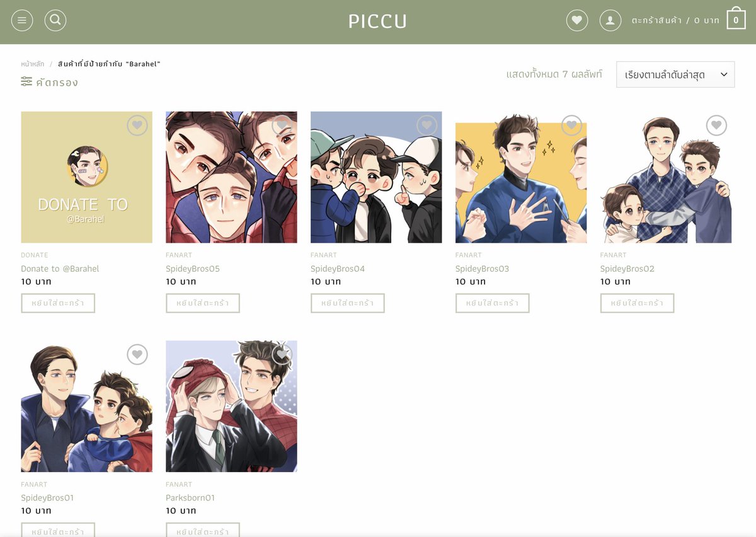
Task: Open the search magnifier icon
Action: click(55, 21)
